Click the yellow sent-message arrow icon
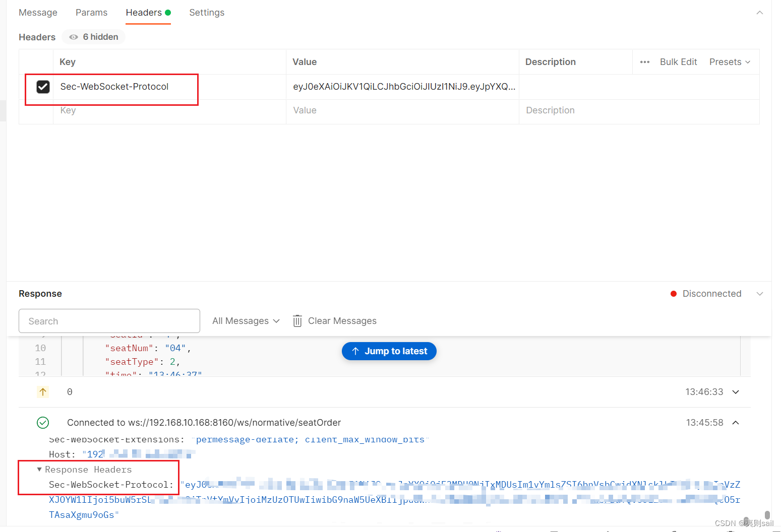781x532 pixels. click(43, 391)
